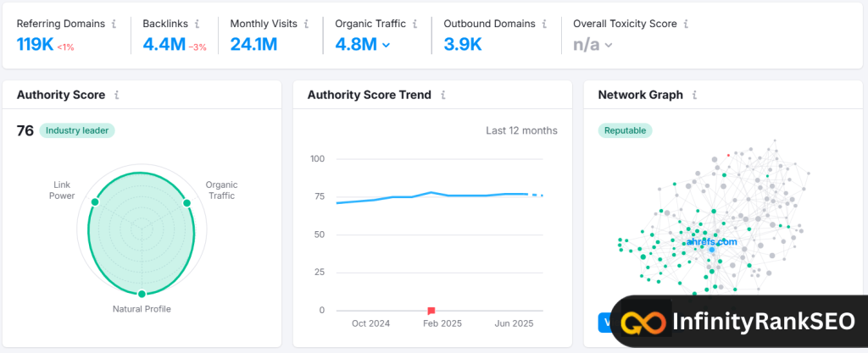The height and width of the screenshot is (353, 868).
Task: Open the 4.4M Backlinks value
Action: (x=164, y=45)
